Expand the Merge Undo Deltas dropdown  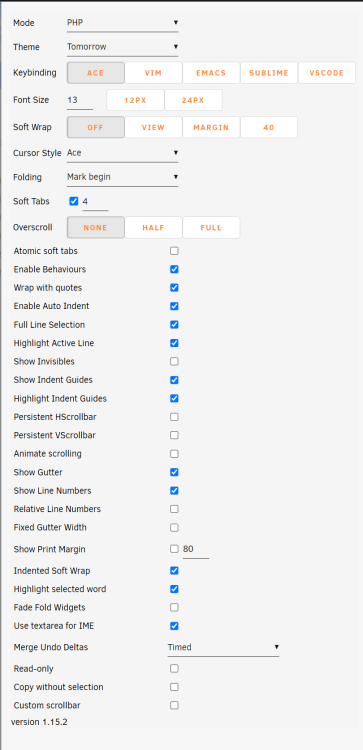pos(223,647)
